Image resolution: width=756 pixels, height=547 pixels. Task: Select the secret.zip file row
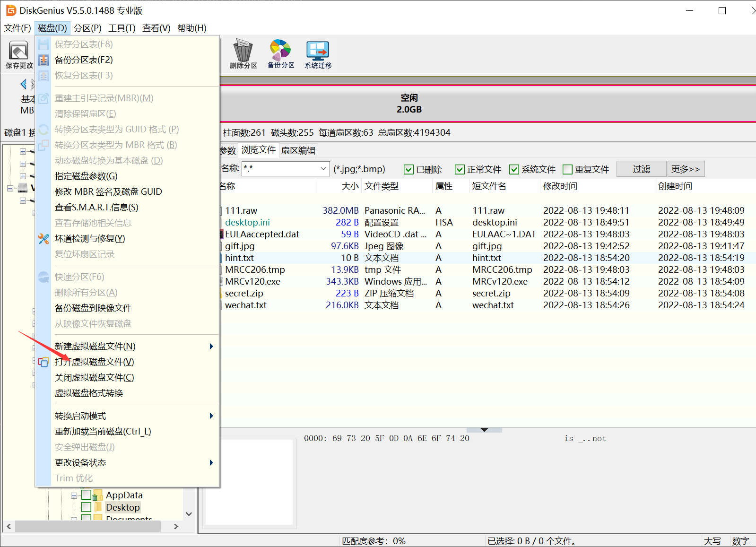tap(487, 294)
